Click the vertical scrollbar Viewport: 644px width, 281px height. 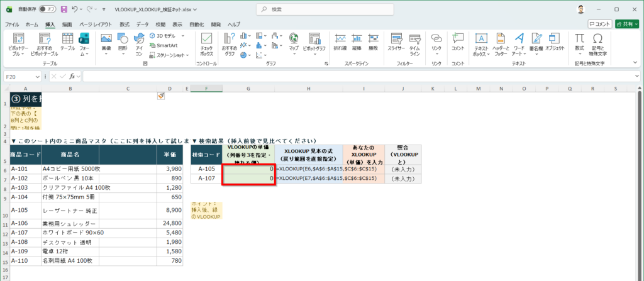click(641, 185)
